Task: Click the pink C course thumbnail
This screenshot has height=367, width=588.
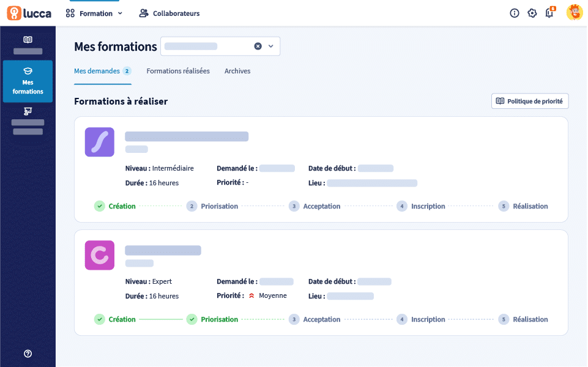Action: [x=100, y=255]
